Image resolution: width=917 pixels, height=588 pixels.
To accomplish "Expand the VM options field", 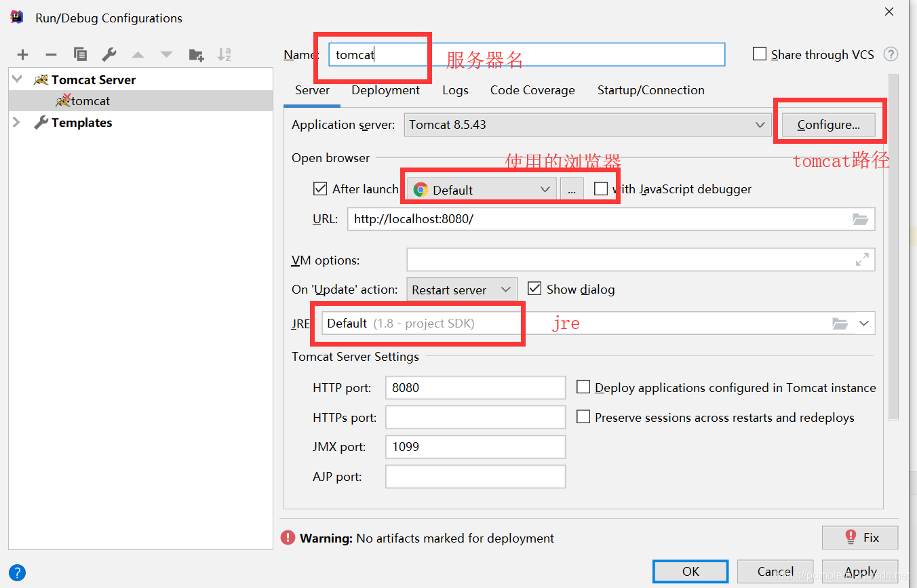I will coord(862,260).
